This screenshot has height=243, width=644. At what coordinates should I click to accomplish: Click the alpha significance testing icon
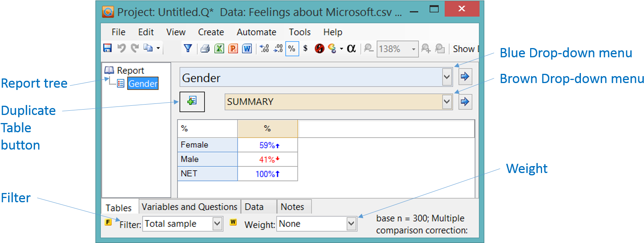click(351, 48)
